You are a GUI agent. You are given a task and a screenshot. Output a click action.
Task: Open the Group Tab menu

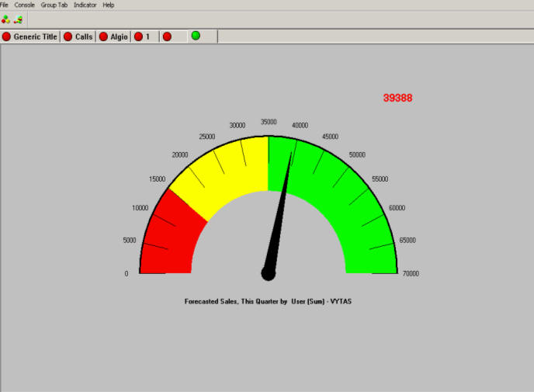[x=54, y=5]
